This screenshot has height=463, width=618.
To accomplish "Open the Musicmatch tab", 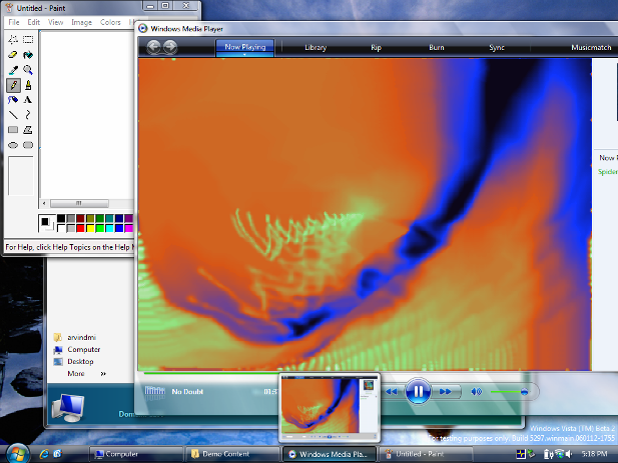I will 591,48.
